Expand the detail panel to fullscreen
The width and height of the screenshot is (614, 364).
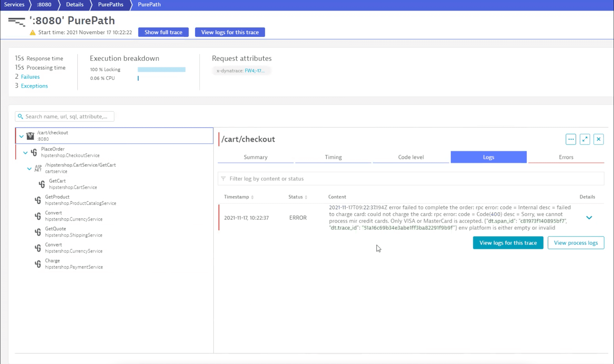coord(585,139)
